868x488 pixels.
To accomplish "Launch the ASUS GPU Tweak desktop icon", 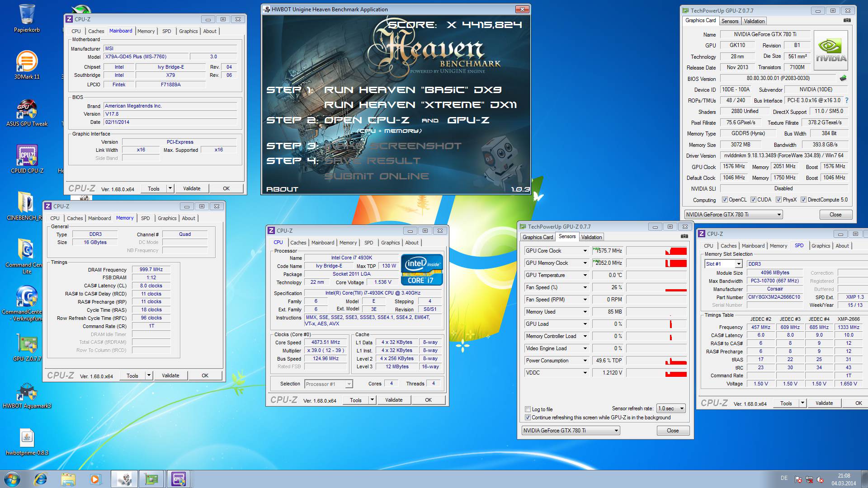I will point(27,112).
